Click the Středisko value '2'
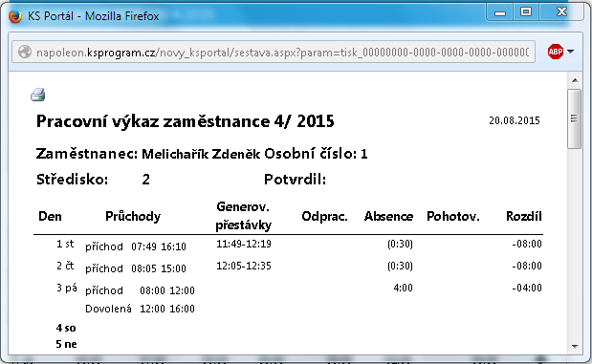 point(145,180)
